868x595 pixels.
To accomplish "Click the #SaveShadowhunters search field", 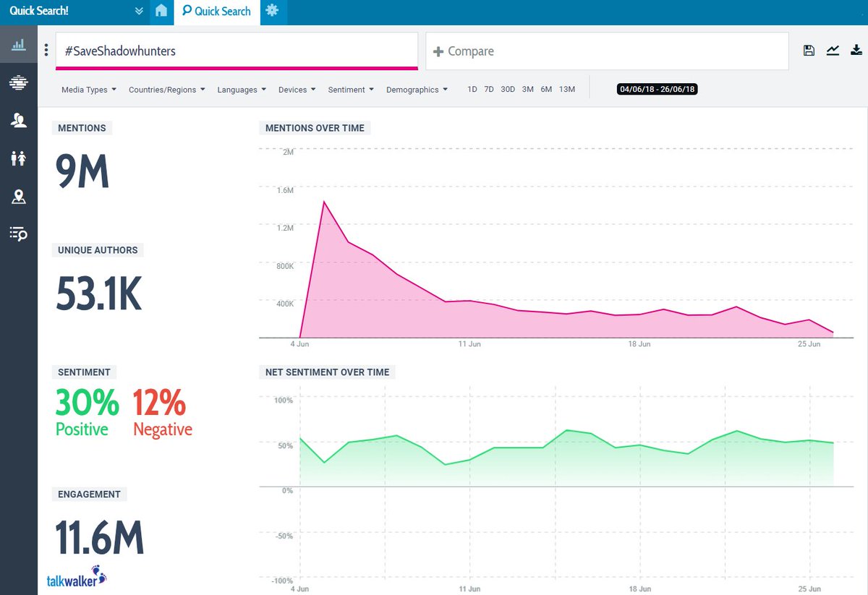I will click(237, 51).
